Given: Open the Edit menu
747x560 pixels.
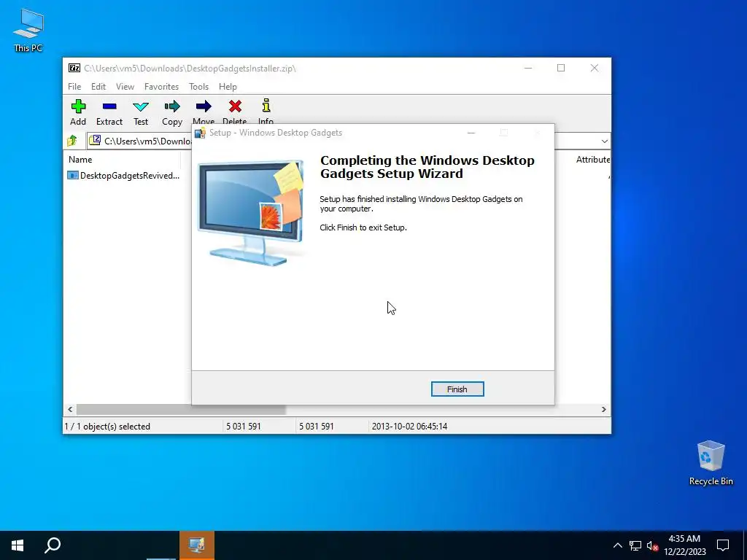Looking at the screenshot, I should tap(98, 87).
